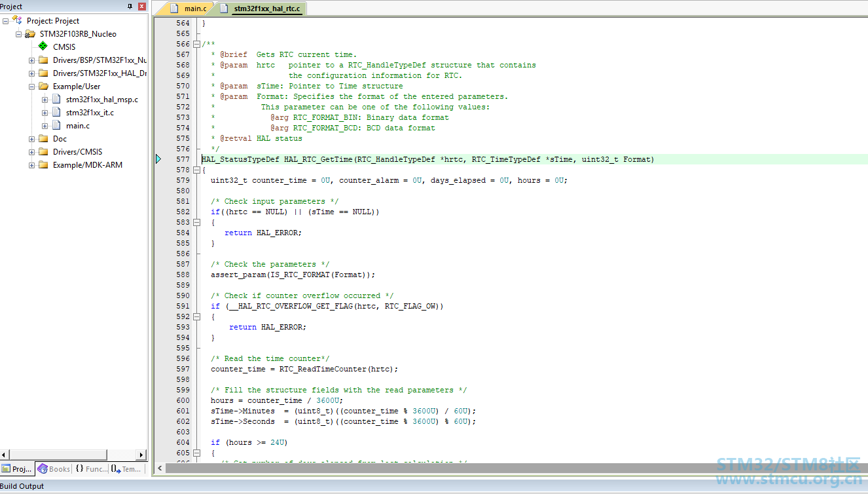The height and width of the screenshot is (494, 868).
Task: Click RTC_ReadTimeCounter call on line 597
Action: coord(323,369)
